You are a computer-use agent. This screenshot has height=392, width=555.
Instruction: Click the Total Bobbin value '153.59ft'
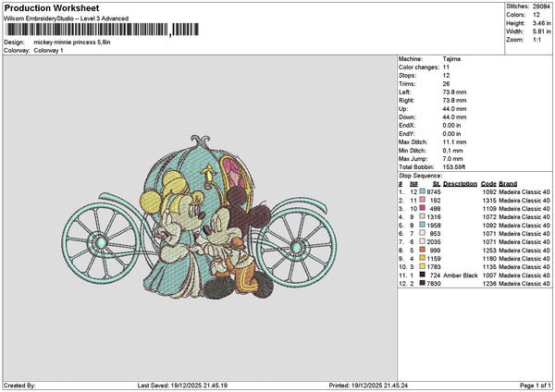(x=454, y=167)
